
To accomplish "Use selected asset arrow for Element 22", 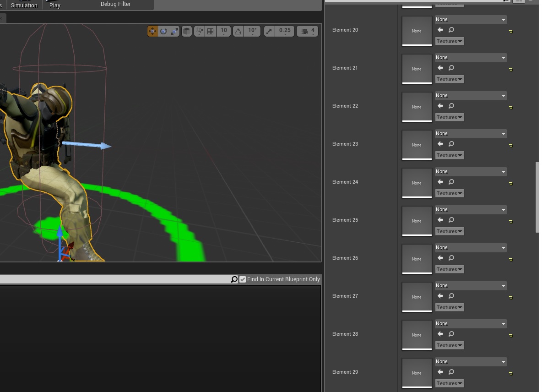I will pyautogui.click(x=440, y=106).
